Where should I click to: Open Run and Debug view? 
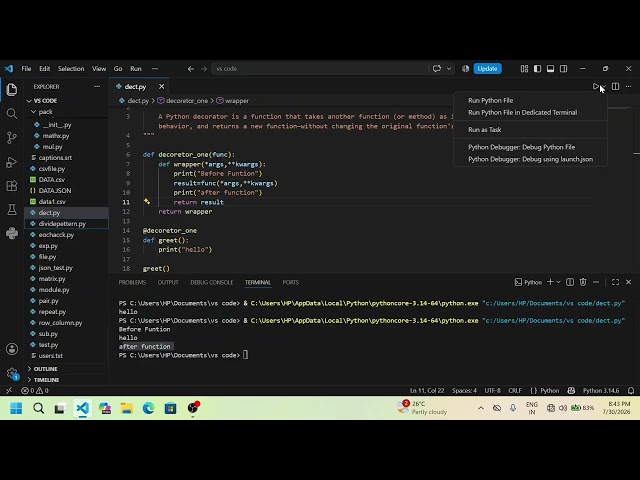coord(12,162)
